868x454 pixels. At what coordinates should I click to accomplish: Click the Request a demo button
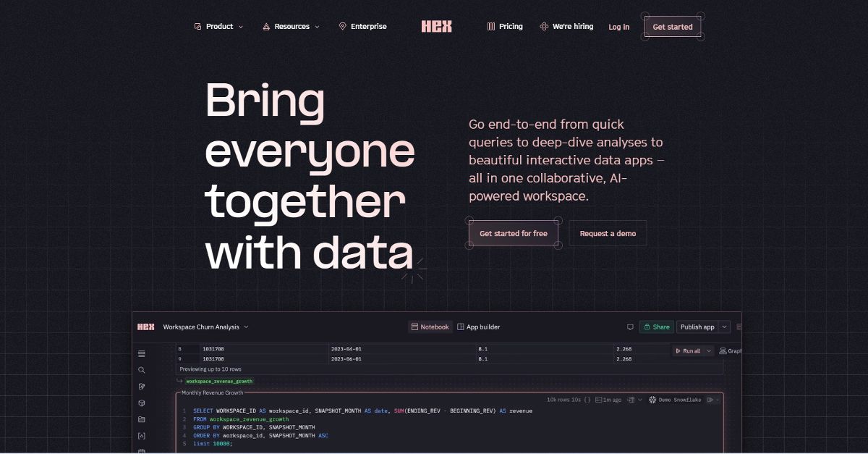click(x=608, y=232)
